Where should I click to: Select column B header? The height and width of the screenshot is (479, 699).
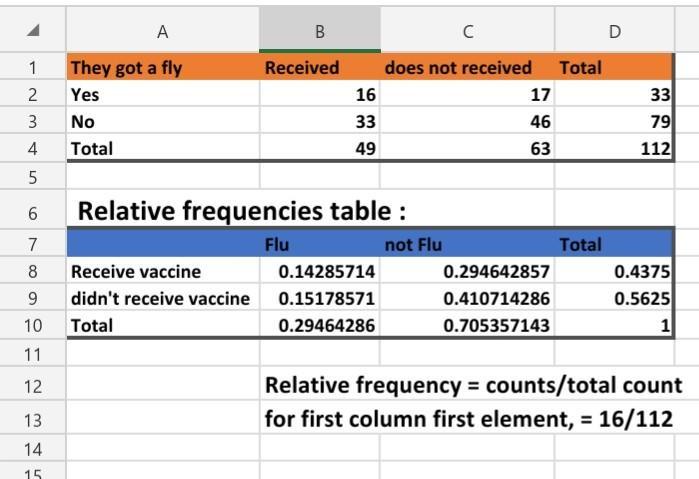pyautogui.click(x=319, y=31)
